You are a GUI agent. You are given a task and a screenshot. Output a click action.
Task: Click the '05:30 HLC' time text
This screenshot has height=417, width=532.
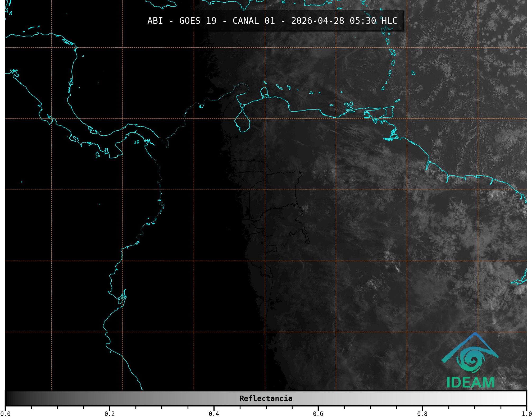point(373,21)
